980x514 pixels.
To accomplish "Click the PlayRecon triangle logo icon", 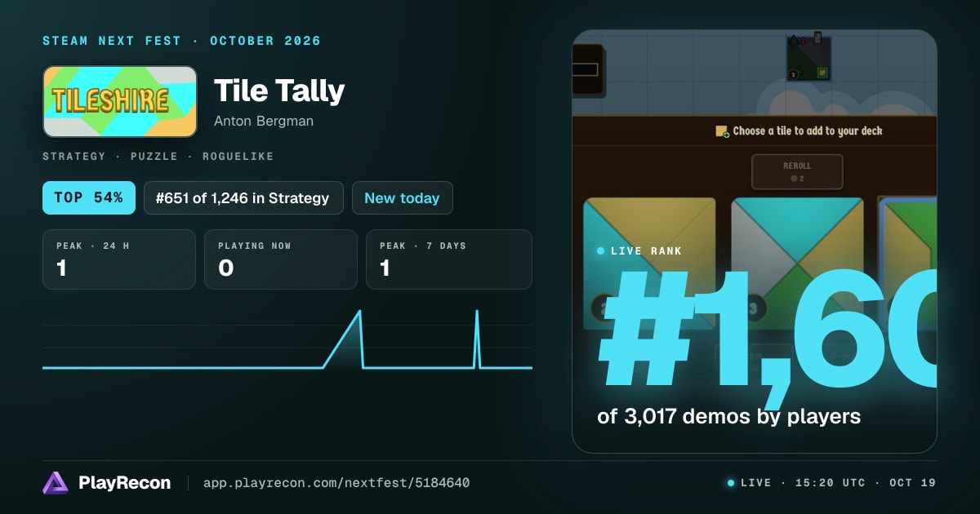I will tap(56, 483).
